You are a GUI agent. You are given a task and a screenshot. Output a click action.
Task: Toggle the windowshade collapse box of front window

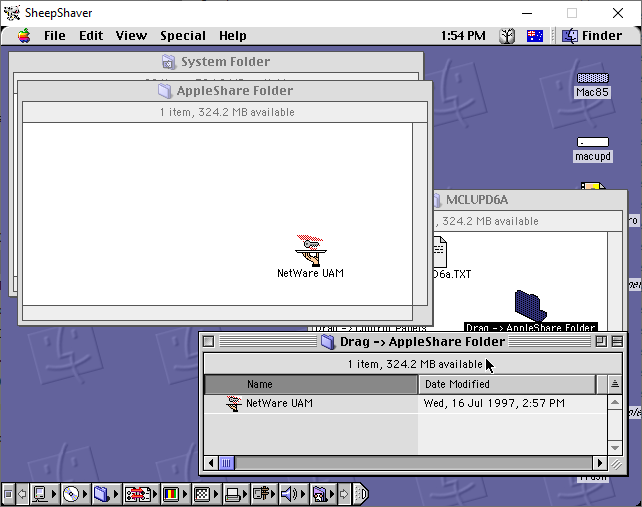click(x=617, y=341)
